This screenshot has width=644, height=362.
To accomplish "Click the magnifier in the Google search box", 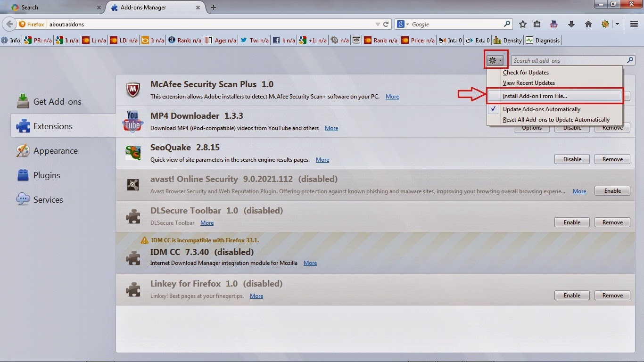I will (x=507, y=24).
